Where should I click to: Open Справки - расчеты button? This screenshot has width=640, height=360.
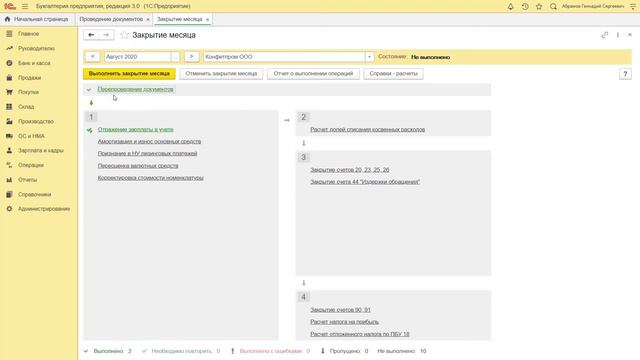(393, 74)
